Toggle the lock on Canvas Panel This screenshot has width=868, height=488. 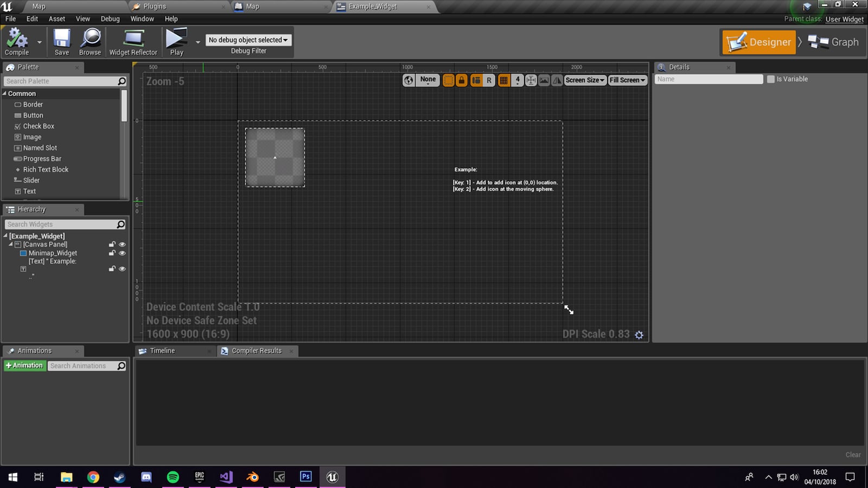(112, 244)
